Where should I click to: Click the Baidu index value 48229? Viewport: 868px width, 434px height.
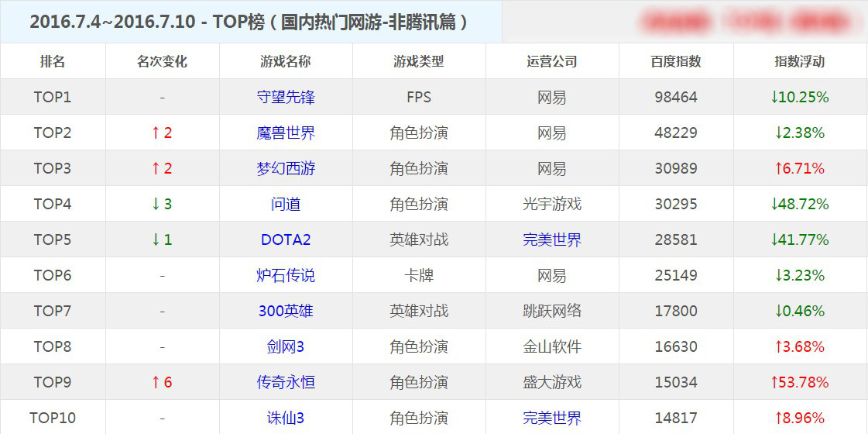(676, 133)
